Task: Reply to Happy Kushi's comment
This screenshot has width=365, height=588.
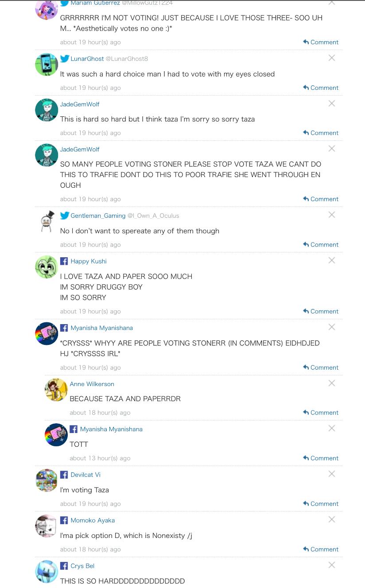Action: (321, 311)
